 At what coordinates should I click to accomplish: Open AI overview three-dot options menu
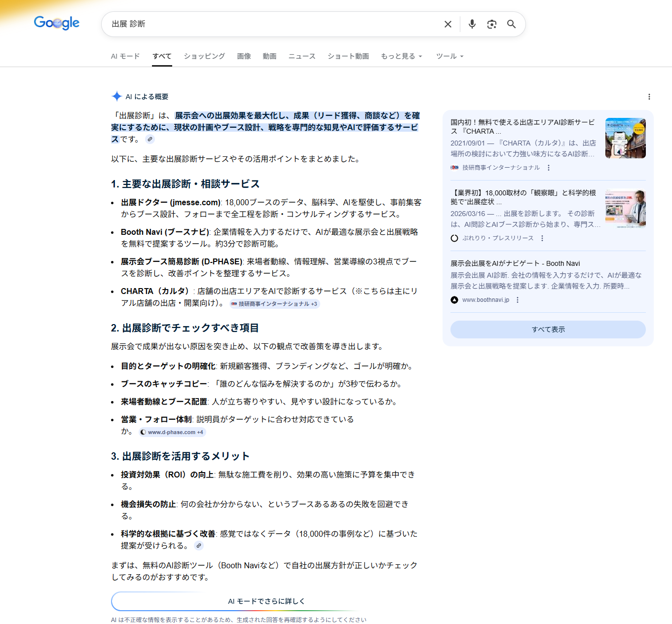point(649,97)
